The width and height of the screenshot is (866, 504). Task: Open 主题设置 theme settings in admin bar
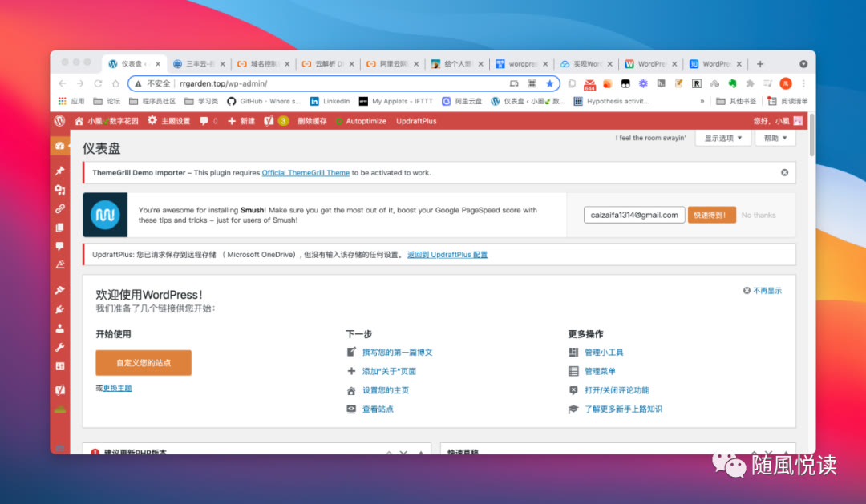tap(168, 121)
